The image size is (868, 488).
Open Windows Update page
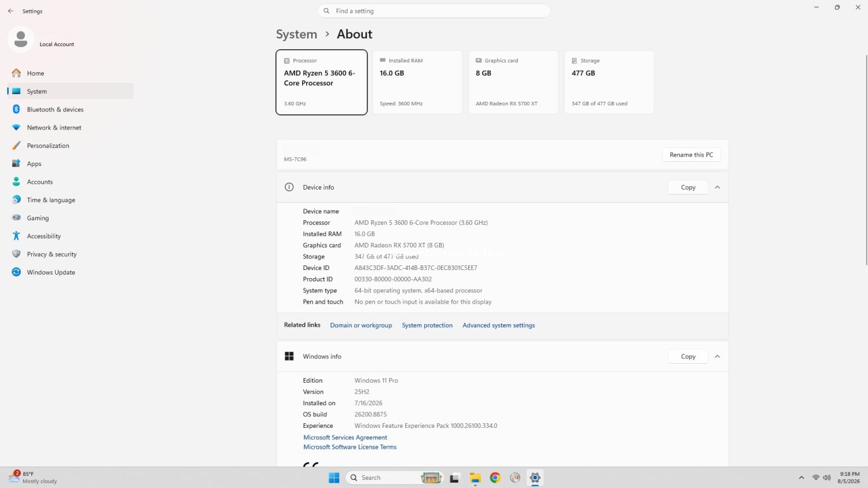[70, 272]
